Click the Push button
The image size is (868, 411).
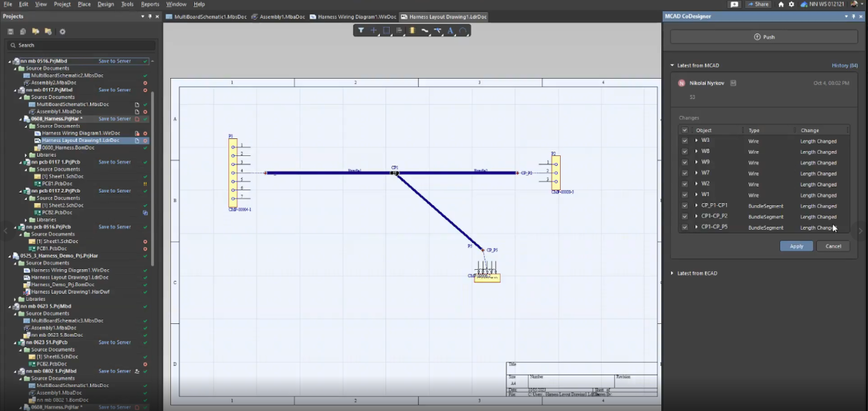[x=764, y=36]
